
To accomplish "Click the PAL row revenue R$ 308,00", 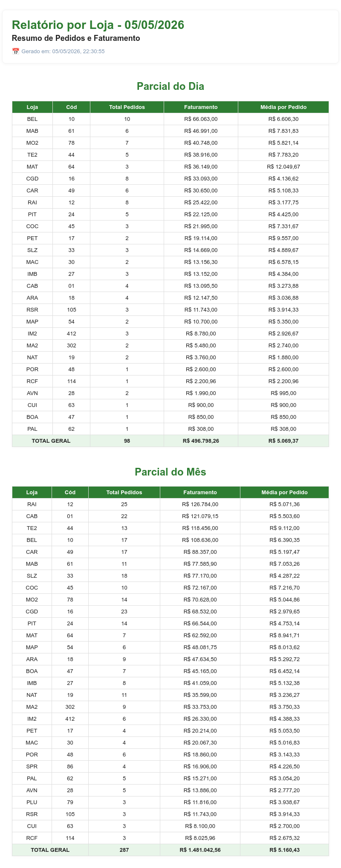I will pyautogui.click(x=201, y=429).
